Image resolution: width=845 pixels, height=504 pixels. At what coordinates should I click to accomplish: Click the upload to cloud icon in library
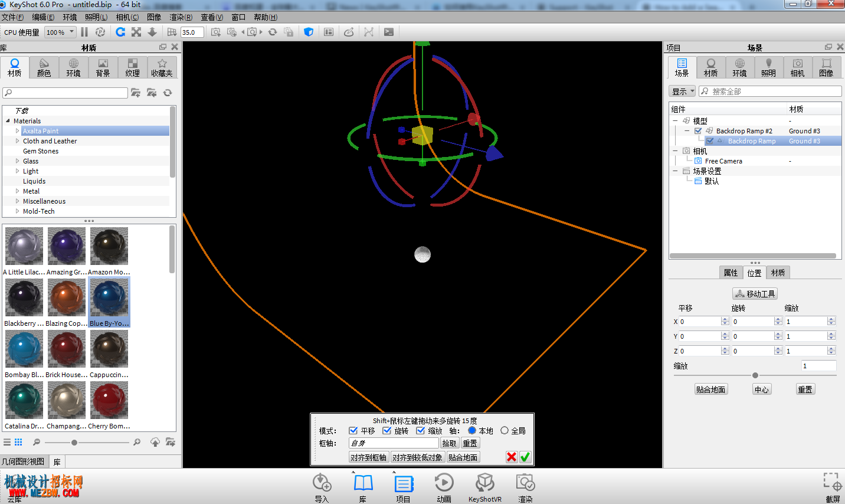(x=155, y=442)
